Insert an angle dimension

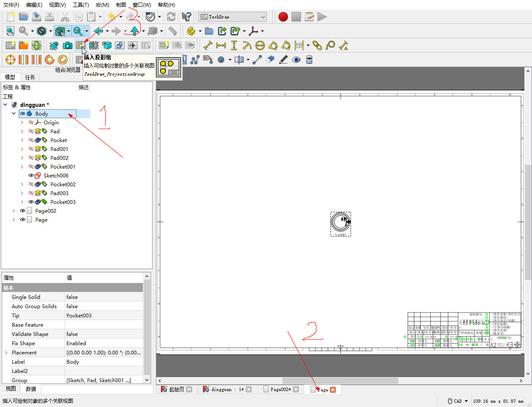tap(273, 45)
